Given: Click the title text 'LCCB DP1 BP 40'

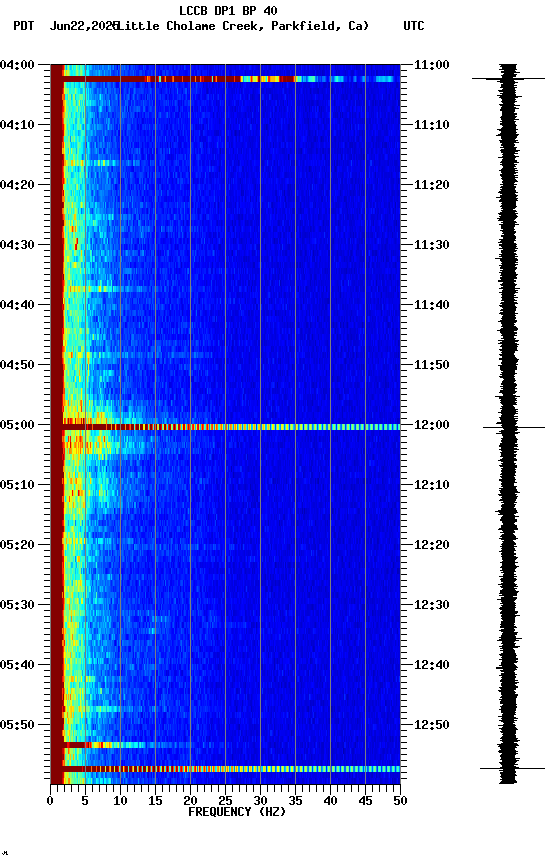Looking at the screenshot, I should coord(228,10).
